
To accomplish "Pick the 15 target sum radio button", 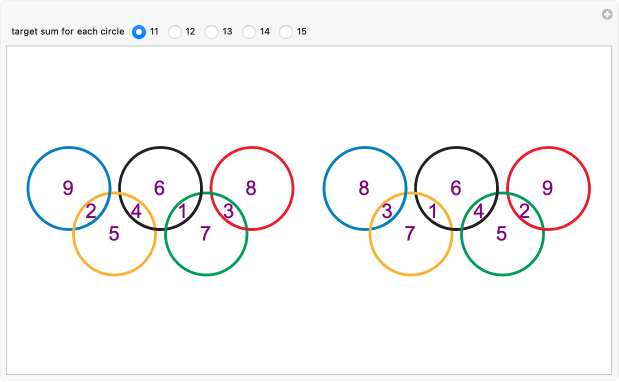I will [286, 32].
